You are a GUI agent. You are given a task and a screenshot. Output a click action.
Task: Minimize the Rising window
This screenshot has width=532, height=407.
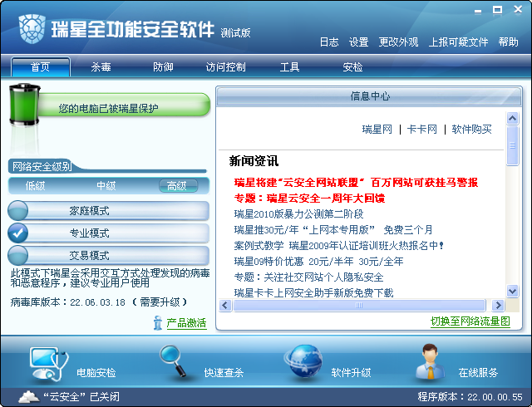point(478,11)
